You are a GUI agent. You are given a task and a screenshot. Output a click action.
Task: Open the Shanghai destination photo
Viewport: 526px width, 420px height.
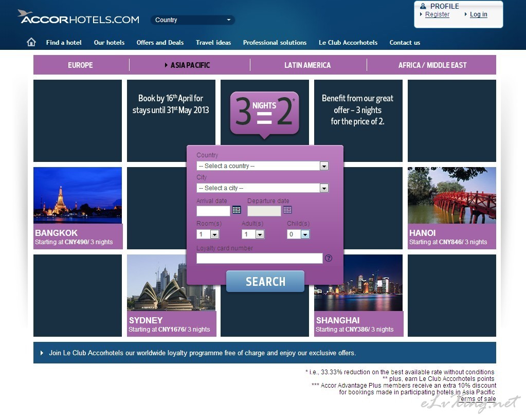[358, 298]
